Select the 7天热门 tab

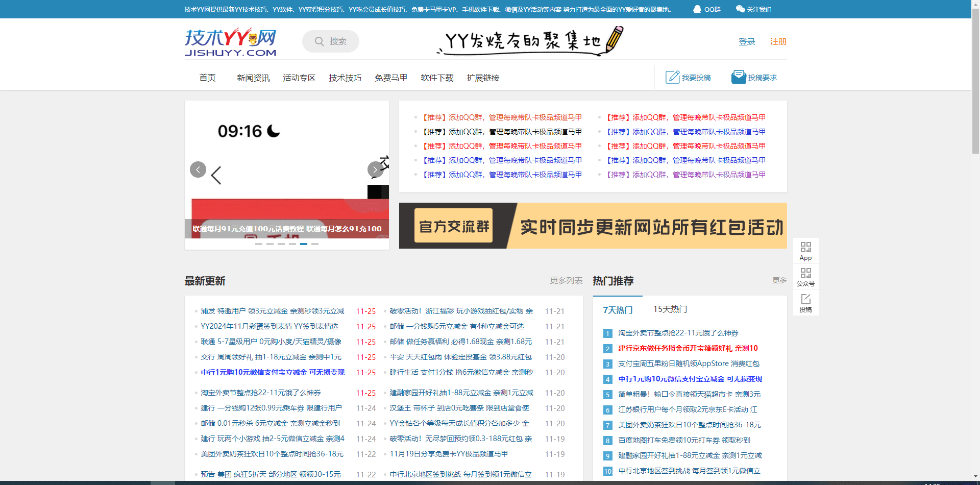pos(617,309)
